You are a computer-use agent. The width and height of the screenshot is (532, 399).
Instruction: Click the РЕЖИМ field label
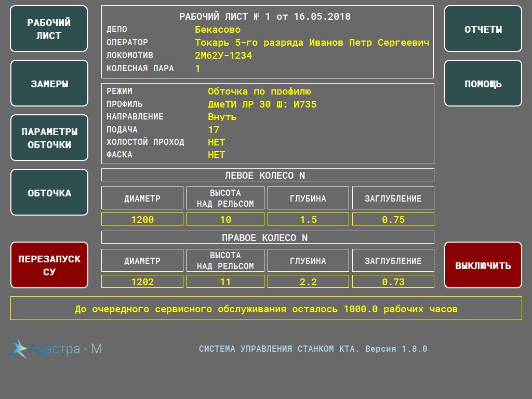(119, 91)
